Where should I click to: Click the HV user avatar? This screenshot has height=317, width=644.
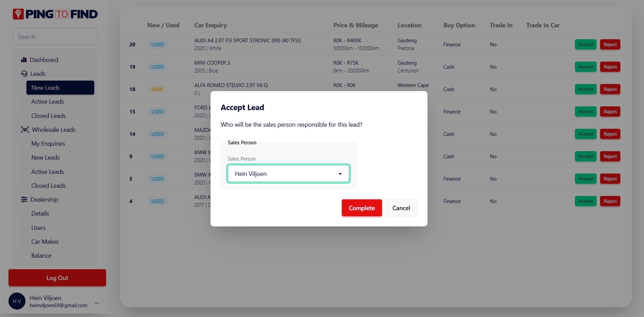click(17, 301)
